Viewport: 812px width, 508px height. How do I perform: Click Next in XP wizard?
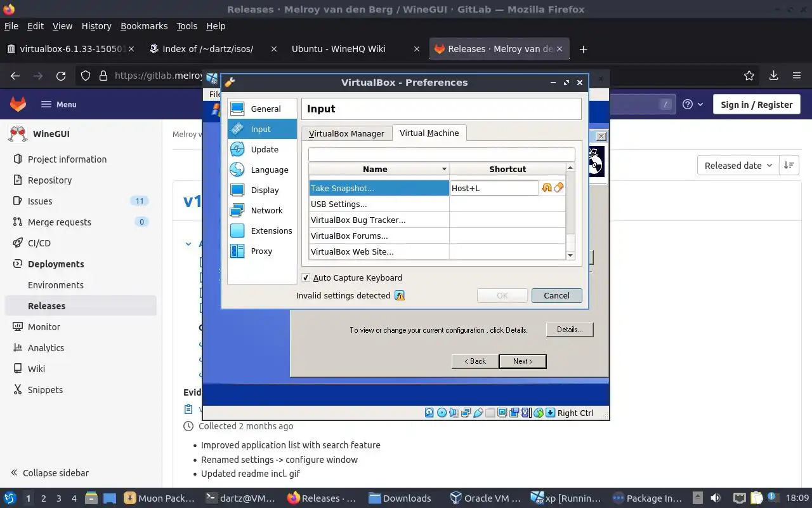(x=522, y=361)
